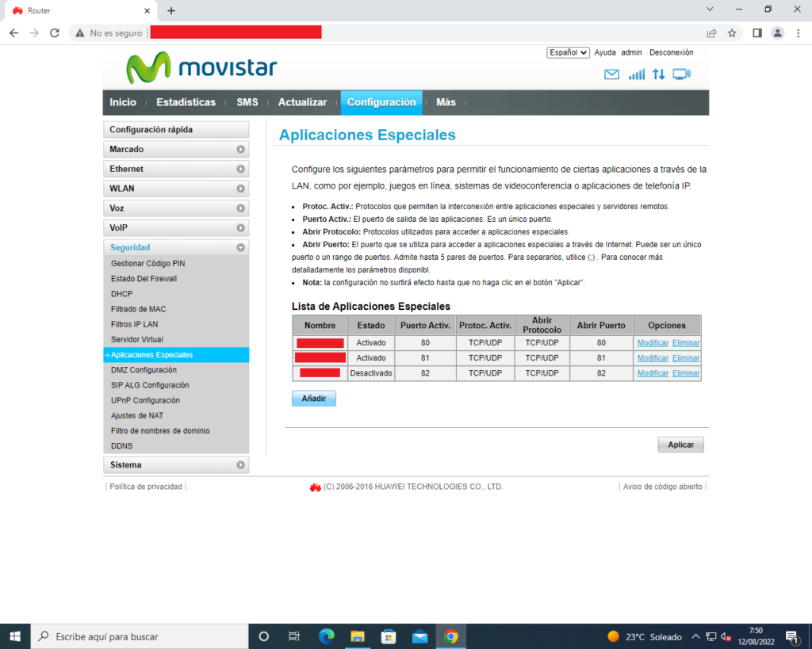This screenshot has width=812, height=649.
Task: Click the Movistar logo
Action: click(x=202, y=68)
